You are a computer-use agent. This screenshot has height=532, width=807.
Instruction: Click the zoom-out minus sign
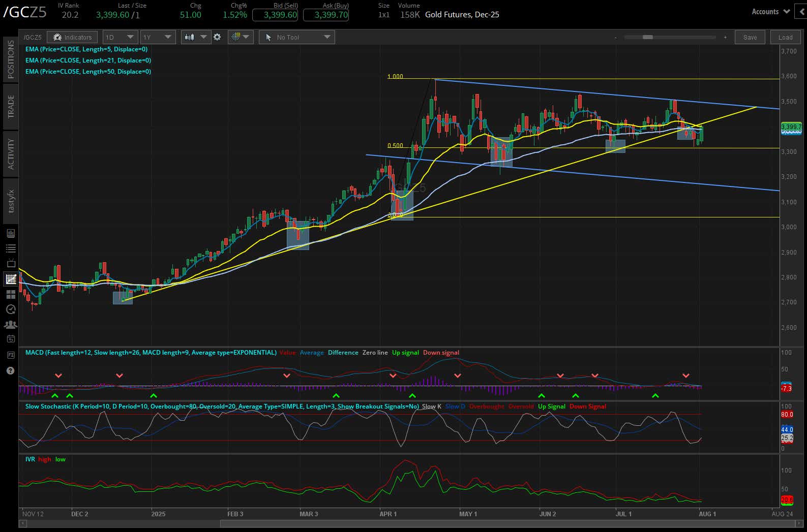point(615,37)
